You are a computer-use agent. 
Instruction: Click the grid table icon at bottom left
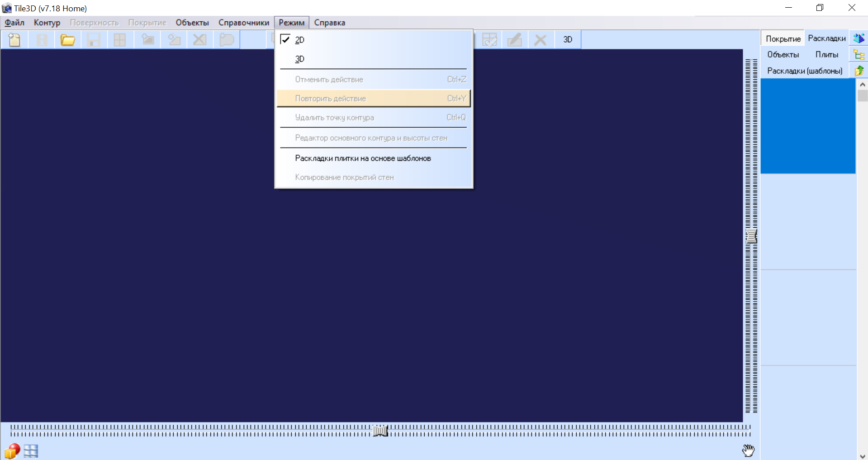tap(31, 451)
